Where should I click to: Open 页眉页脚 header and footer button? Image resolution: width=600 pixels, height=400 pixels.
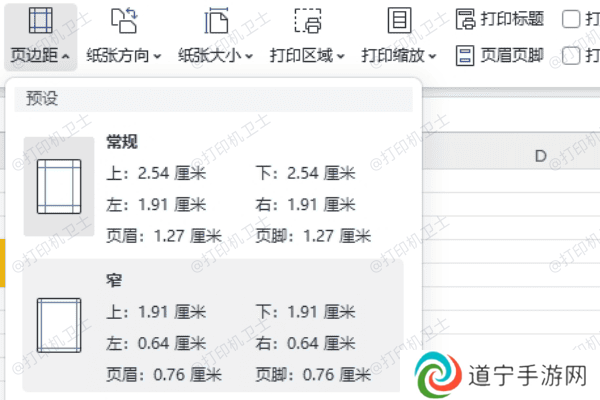pos(500,56)
